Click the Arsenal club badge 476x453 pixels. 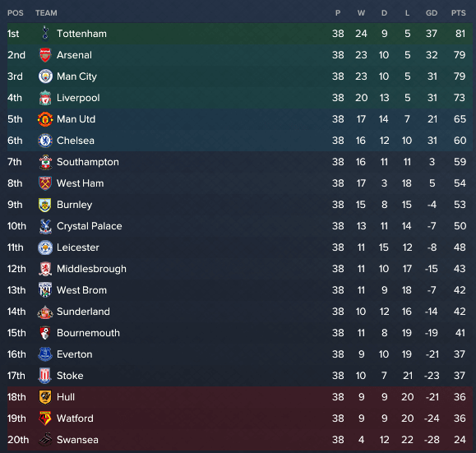pos(45,55)
